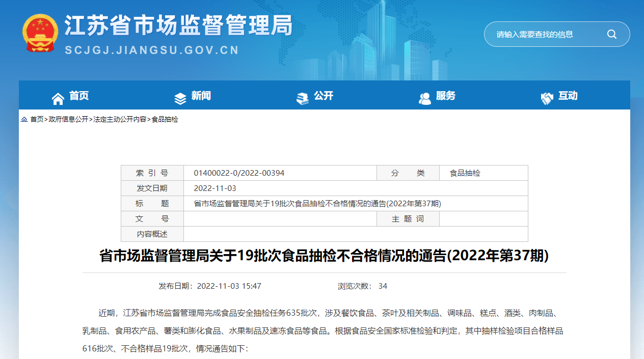Image resolution: width=644 pixels, height=359 pixels.
Task: Click the 江苏省市场监督管理局 site title
Action: (x=178, y=25)
